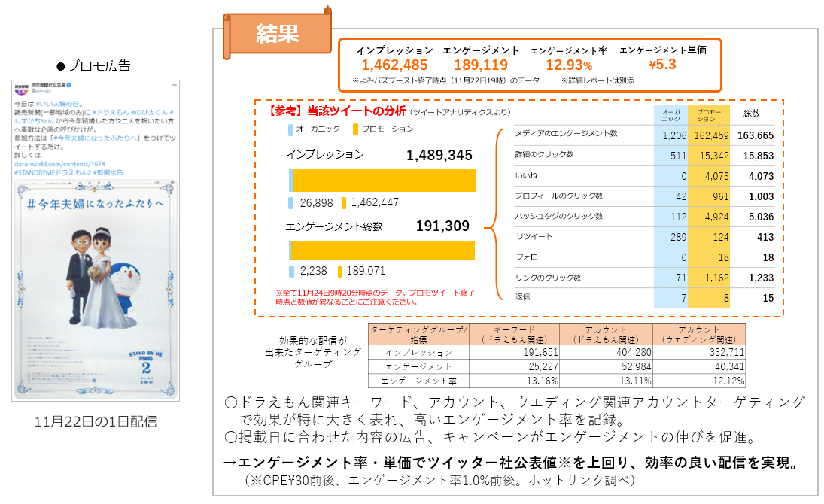824x504 pixels.
Task: Open the #ドラえもん hashtag in the tweet
Action: click(110, 113)
